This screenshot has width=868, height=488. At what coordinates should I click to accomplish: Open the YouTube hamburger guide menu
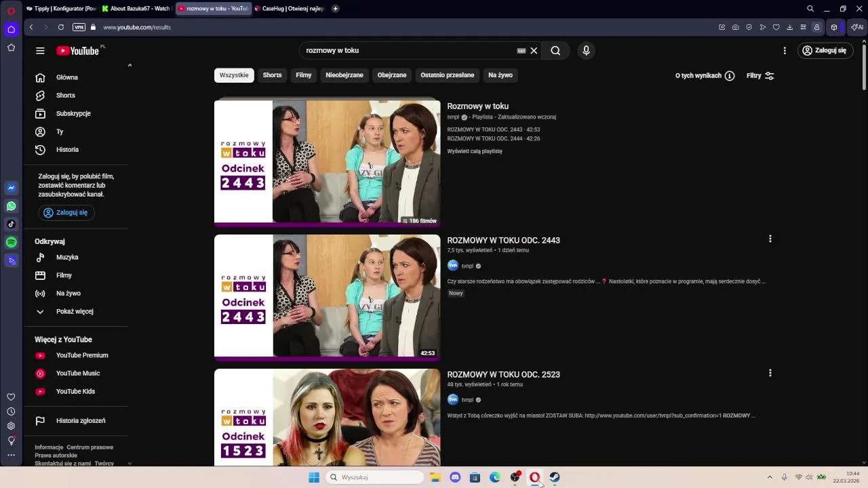[x=40, y=51]
